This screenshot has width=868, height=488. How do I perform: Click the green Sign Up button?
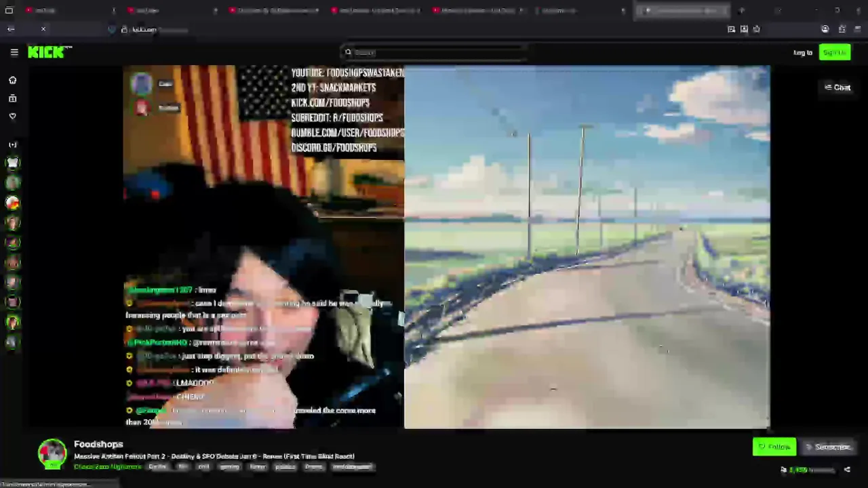(x=835, y=52)
